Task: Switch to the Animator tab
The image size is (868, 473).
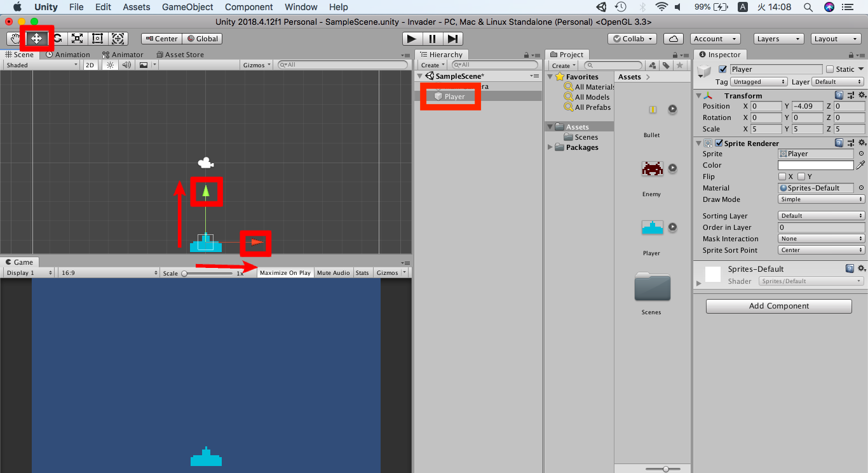Action: (123, 55)
